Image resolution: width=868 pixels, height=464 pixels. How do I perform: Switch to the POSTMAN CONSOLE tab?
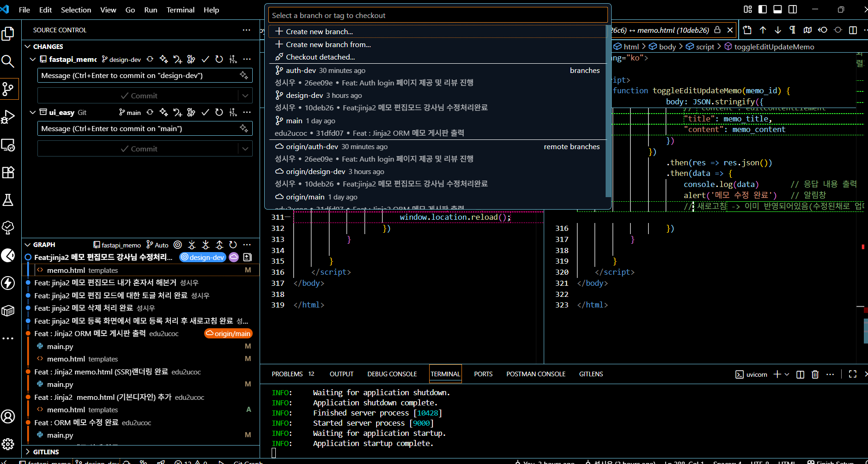(x=536, y=374)
